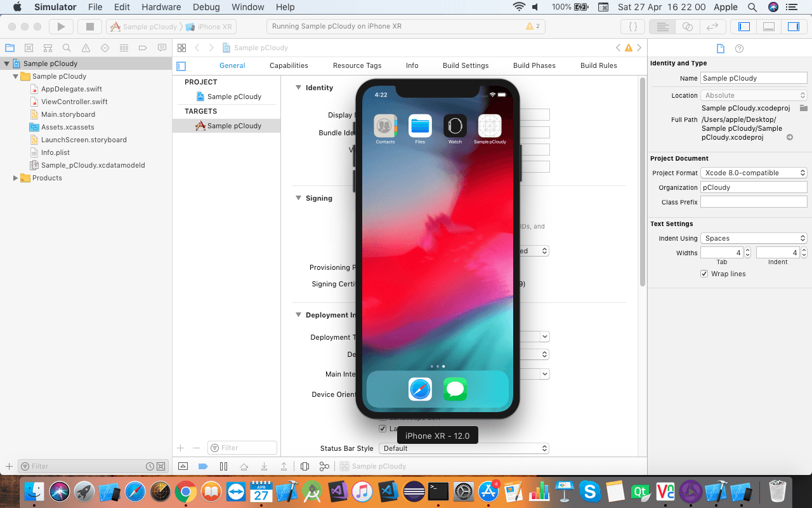This screenshot has width=812, height=508.
Task: Click the Step Out debug icon
Action: (284, 466)
